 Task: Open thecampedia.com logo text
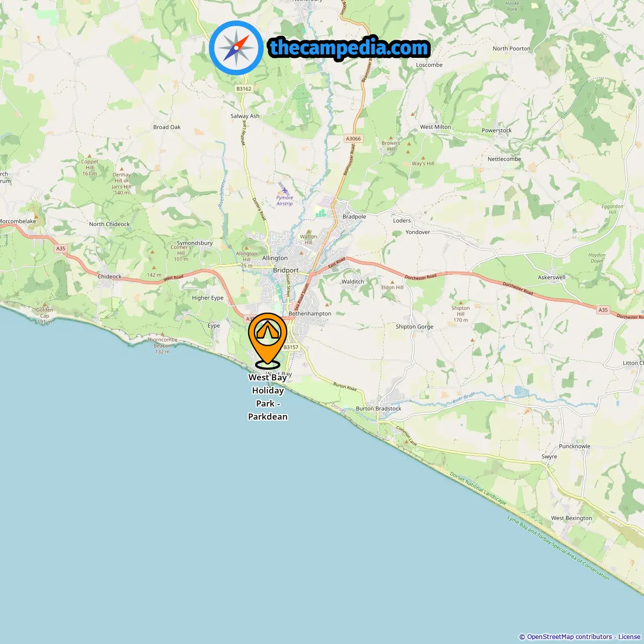pos(349,48)
